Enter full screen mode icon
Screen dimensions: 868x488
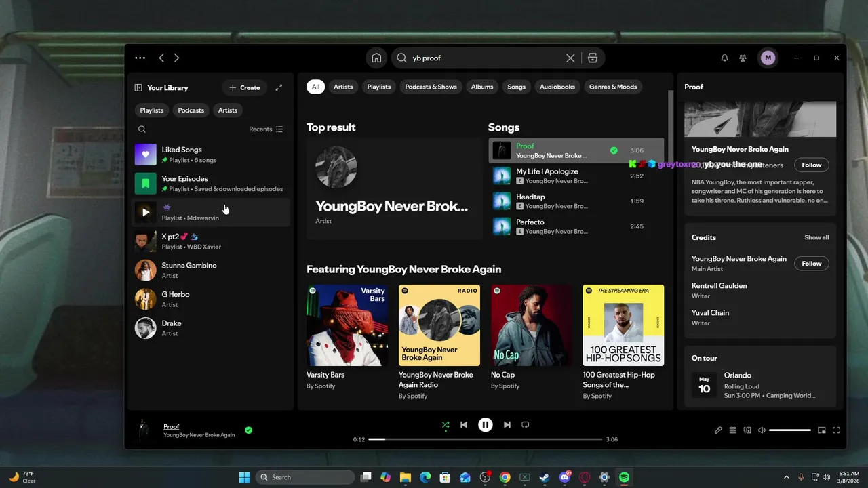point(836,430)
